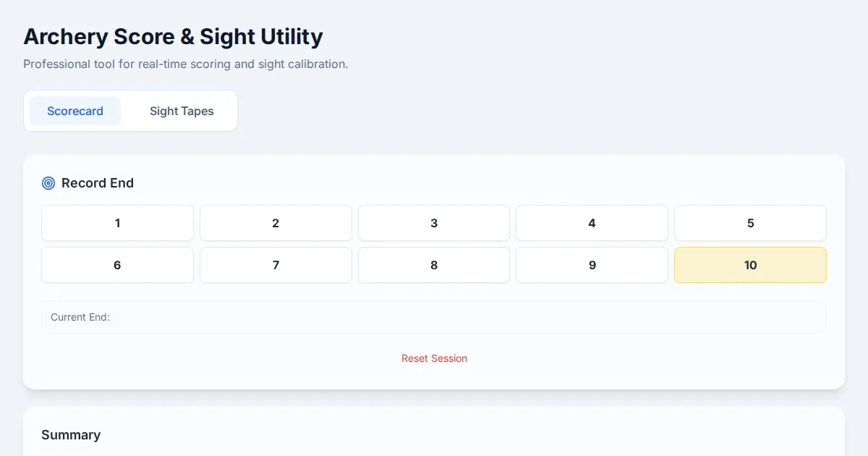Reset the session via the red link

(434, 358)
